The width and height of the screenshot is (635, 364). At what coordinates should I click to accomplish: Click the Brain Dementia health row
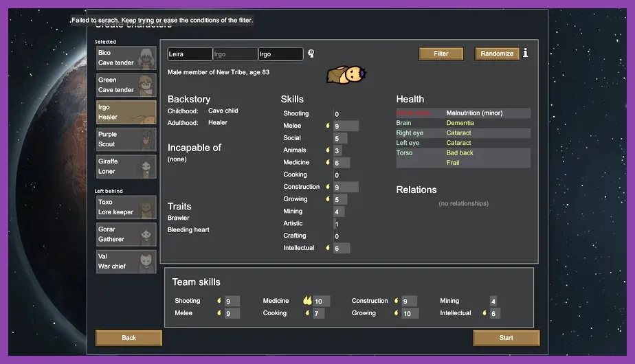(x=463, y=123)
